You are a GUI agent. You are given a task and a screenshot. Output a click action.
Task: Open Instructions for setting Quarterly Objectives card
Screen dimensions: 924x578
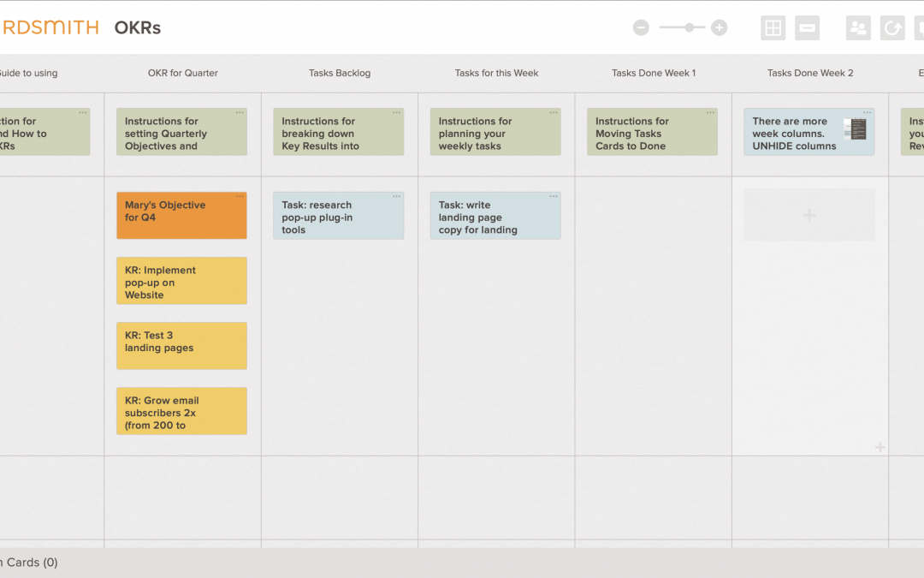(181, 132)
